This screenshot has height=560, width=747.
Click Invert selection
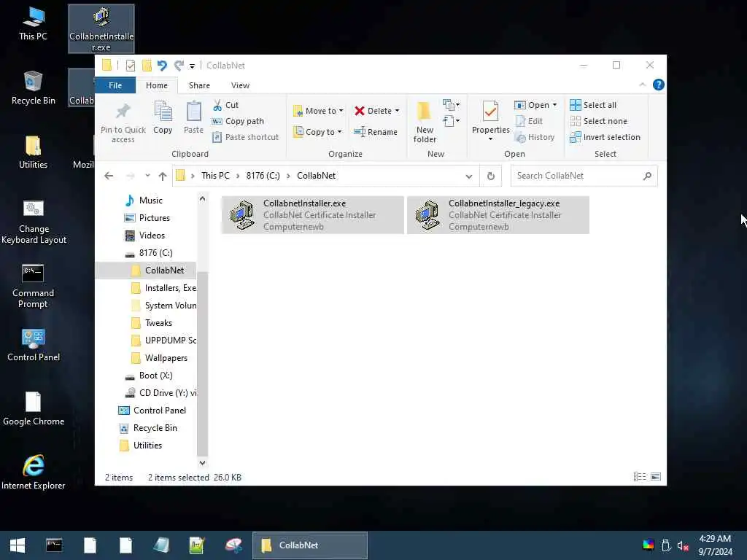[605, 137]
